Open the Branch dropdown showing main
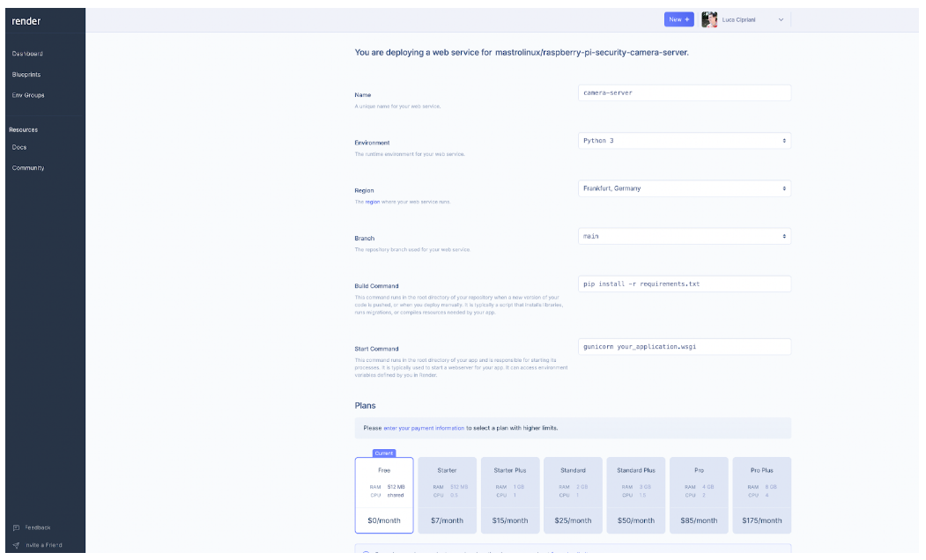The image size is (926, 560). (685, 236)
